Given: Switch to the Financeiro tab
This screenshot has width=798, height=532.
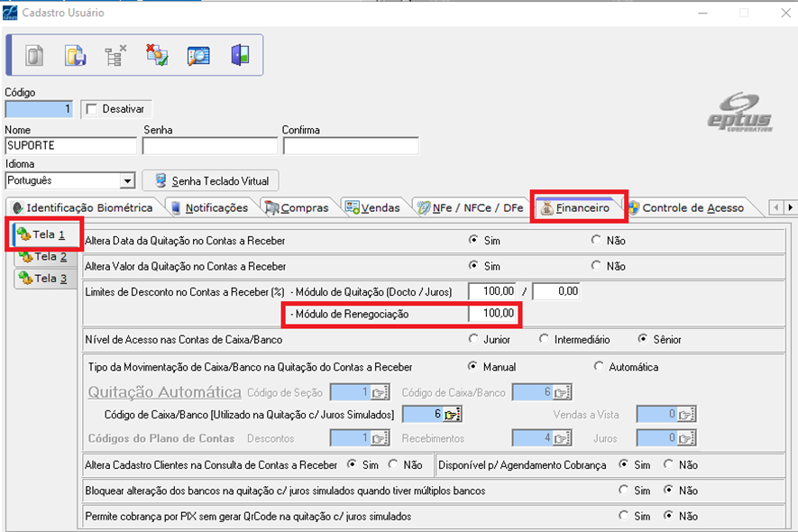Looking at the screenshot, I should 579,207.
